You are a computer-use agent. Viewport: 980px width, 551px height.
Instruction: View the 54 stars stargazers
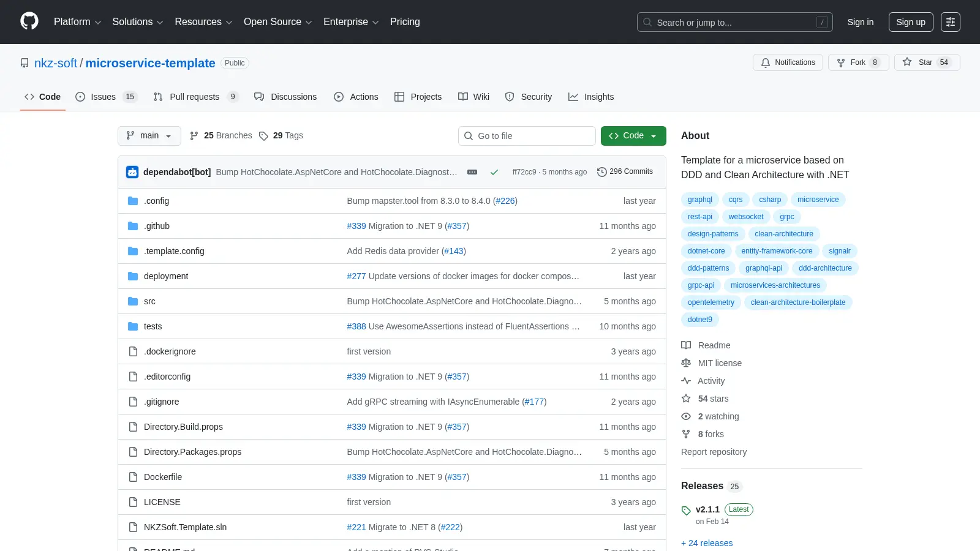705,399
